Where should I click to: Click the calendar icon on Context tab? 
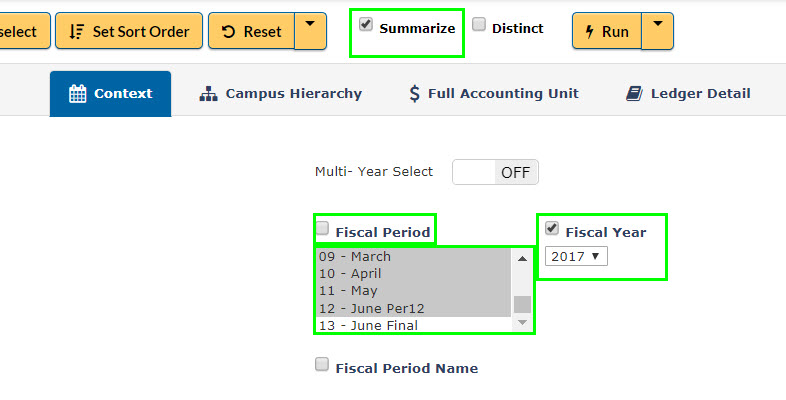click(x=78, y=94)
